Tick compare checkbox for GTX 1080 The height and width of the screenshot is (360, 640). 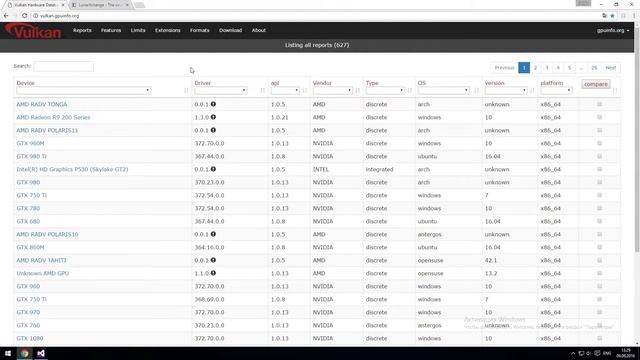click(x=600, y=338)
